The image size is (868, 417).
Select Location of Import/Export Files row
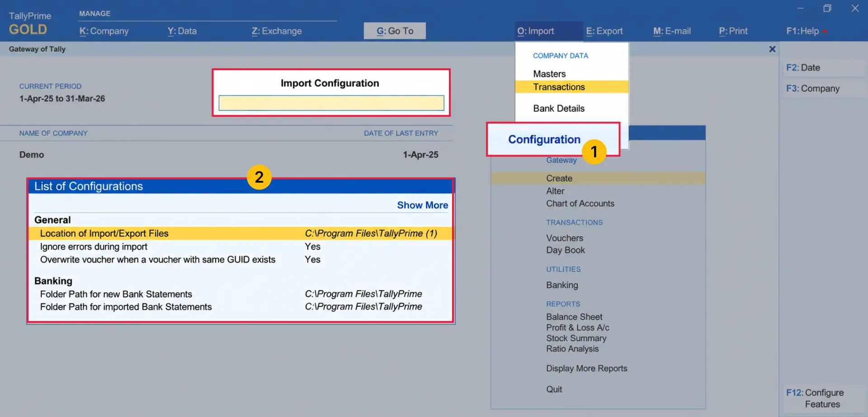(x=240, y=233)
